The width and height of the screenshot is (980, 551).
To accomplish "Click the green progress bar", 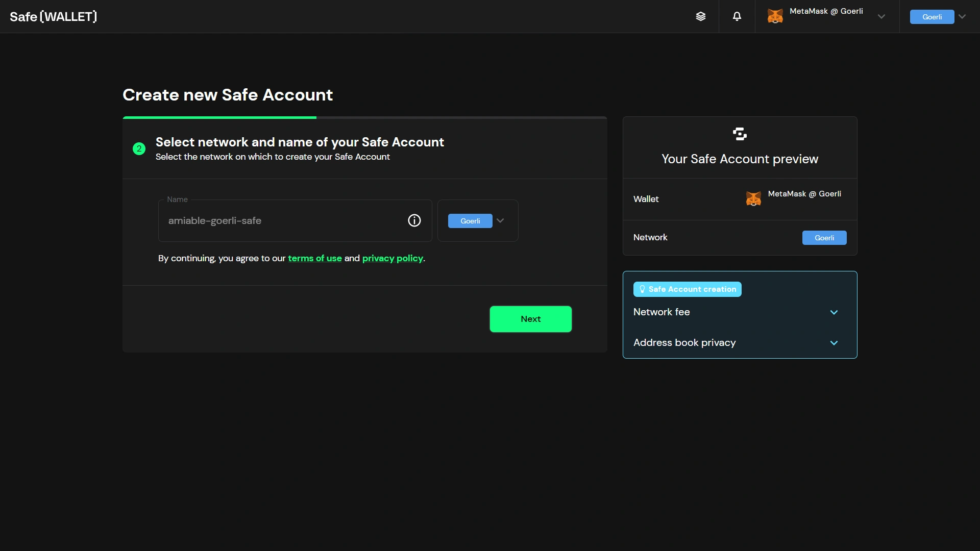I will point(219,117).
